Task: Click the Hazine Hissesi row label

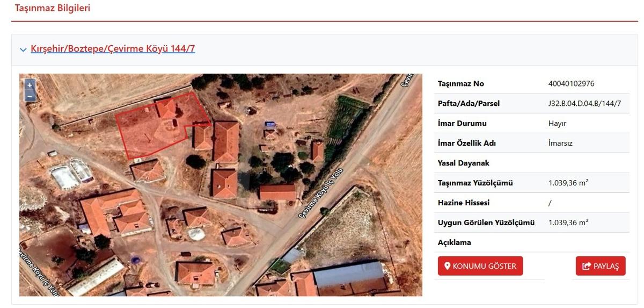Action: (x=464, y=203)
